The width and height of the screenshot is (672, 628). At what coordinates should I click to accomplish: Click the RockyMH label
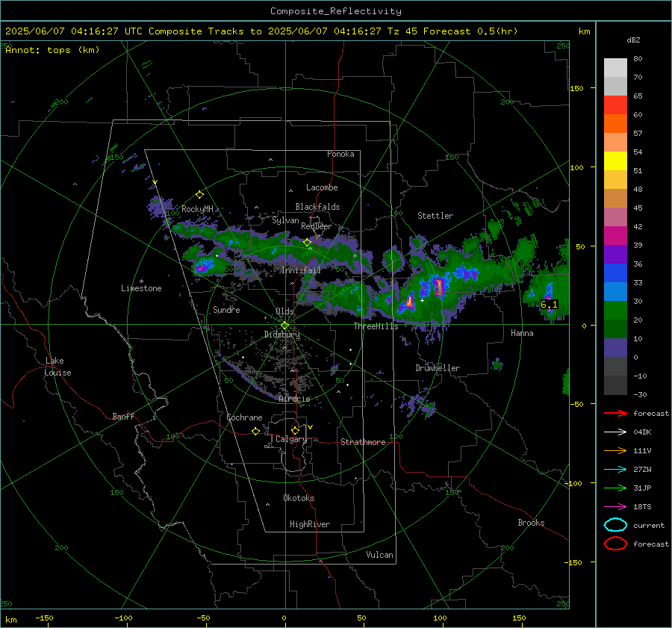coord(197,209)
